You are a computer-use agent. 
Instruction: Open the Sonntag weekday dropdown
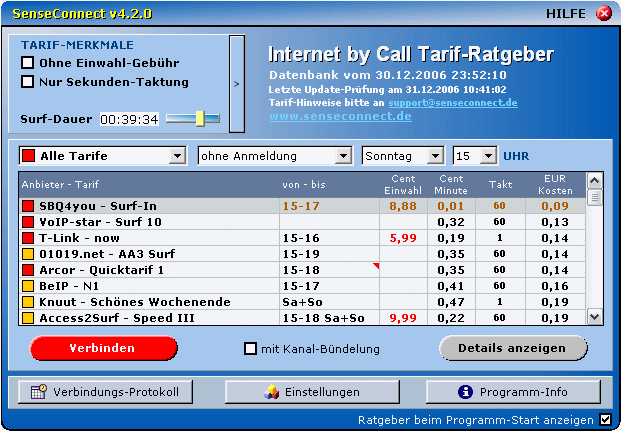click(435, 156)
